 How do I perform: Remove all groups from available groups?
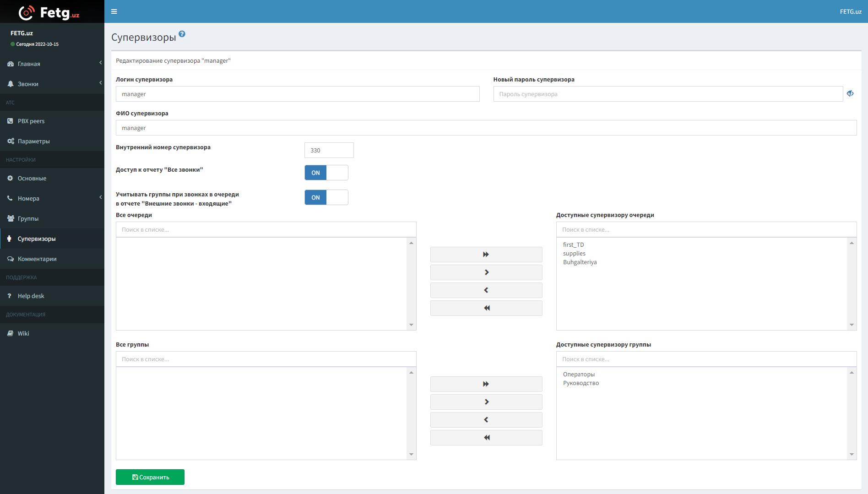coord(486,438)
